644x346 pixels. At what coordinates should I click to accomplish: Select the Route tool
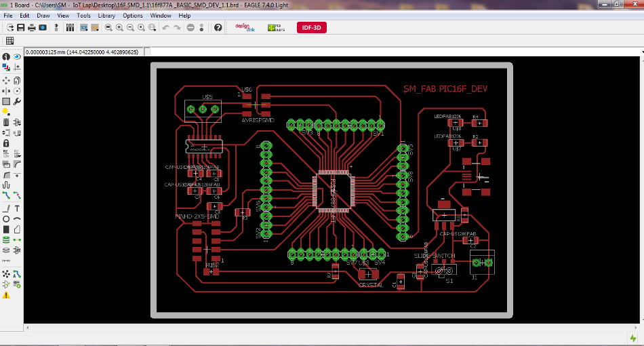coord(6,195)
